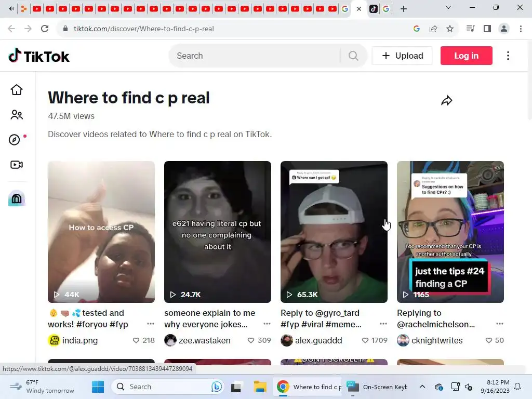Reload the page with the refresh icon
Viewport: 532px width, 399px height.
(45, 29)
